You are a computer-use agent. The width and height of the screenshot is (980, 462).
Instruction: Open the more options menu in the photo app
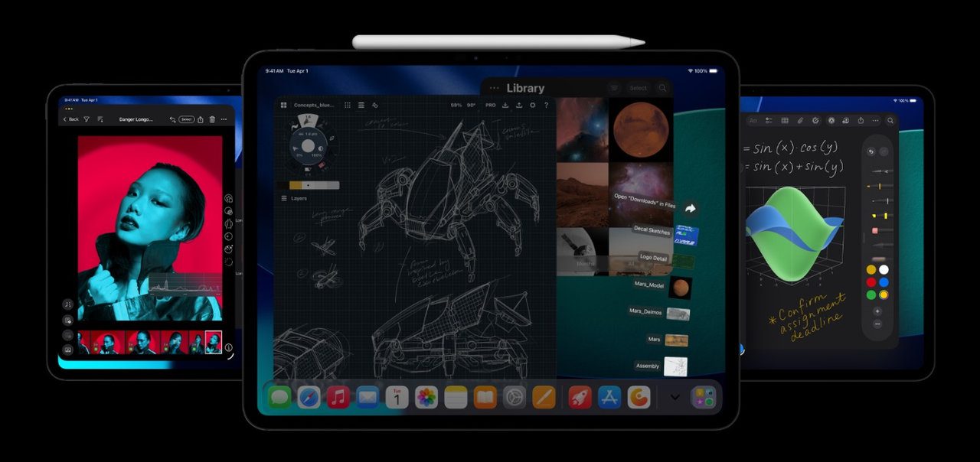(x=224, y=119)
